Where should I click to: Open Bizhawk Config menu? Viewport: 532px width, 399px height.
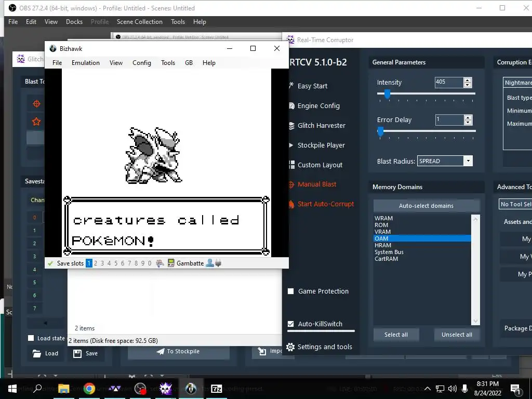click(142, 63)
